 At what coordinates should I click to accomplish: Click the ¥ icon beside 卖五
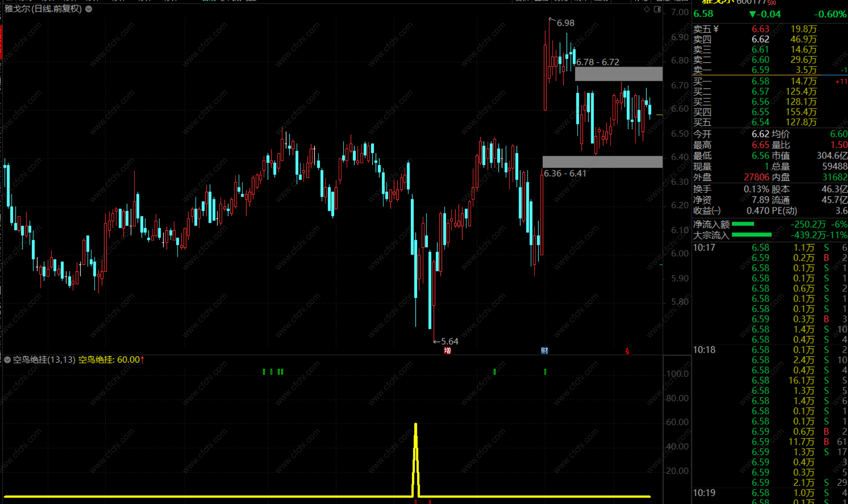tap(716, 29)
